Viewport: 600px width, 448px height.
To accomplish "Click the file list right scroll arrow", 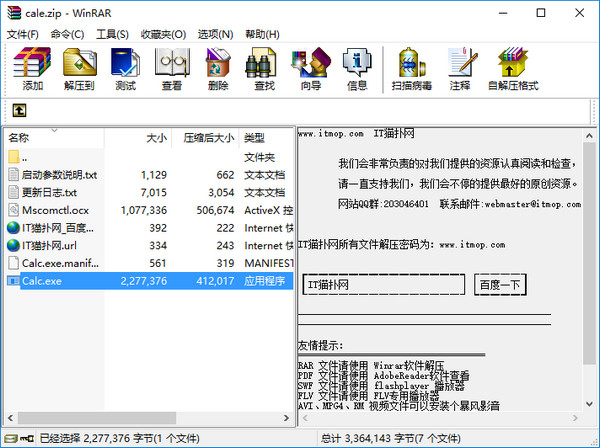I will coord(286,418).
